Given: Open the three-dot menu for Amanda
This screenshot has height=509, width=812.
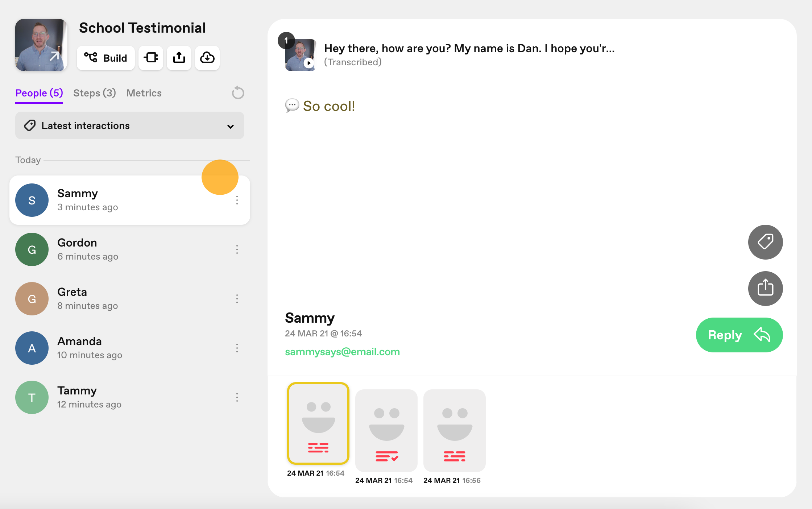Looking at the screenshot, I should [x=237, y=348].
